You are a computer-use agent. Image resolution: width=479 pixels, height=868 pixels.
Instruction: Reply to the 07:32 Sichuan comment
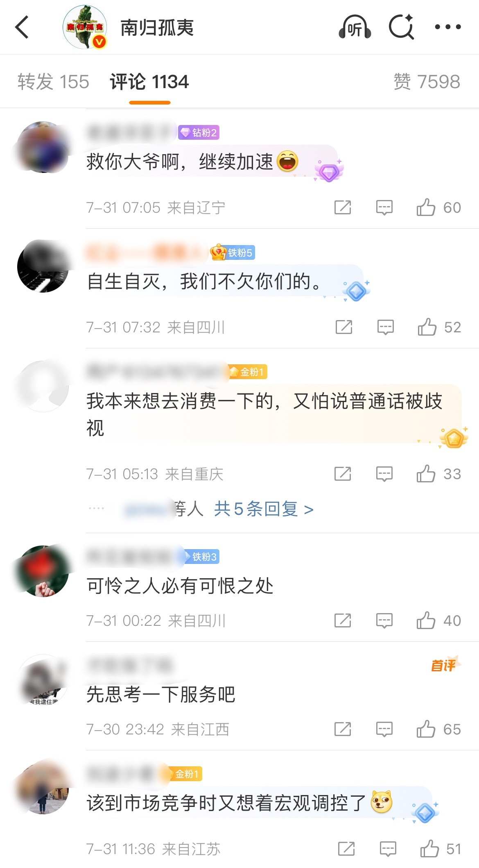[x=385, y=327]
